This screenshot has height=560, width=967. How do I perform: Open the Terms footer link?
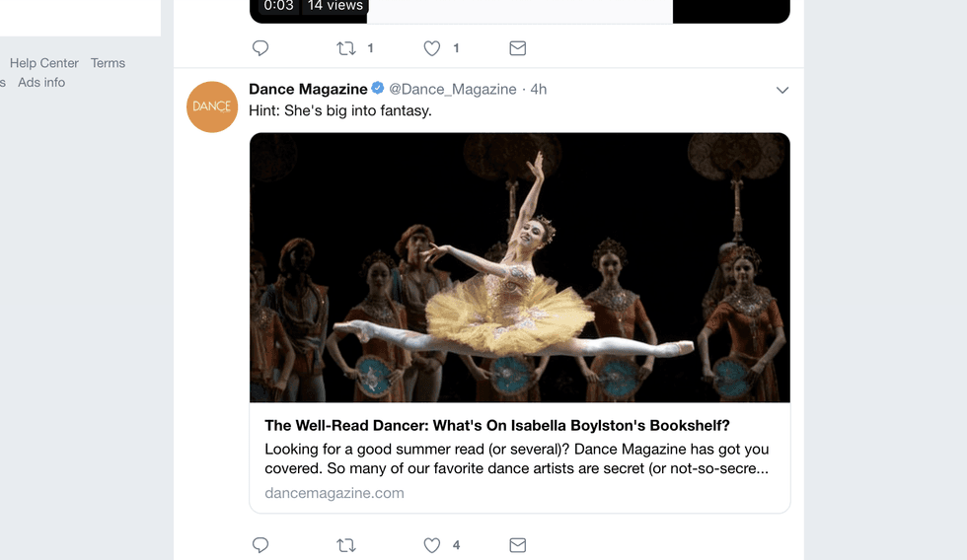(108, 63)
